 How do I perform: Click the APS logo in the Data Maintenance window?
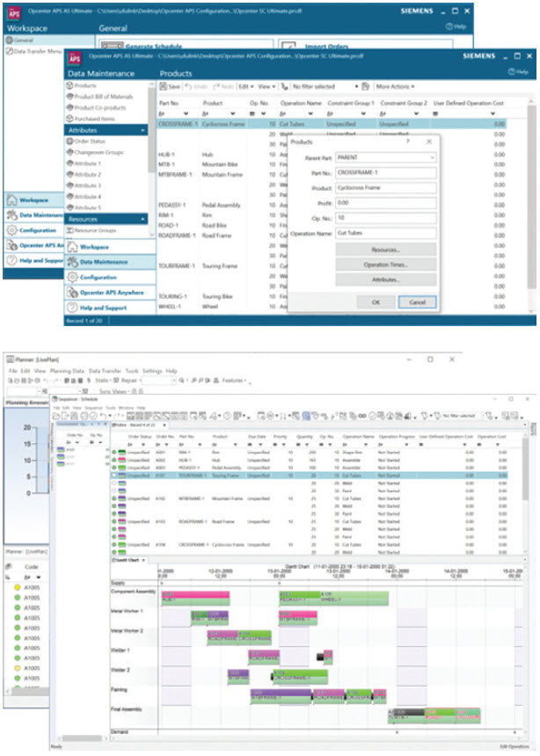pyautogui.click(x=75, y=58)
